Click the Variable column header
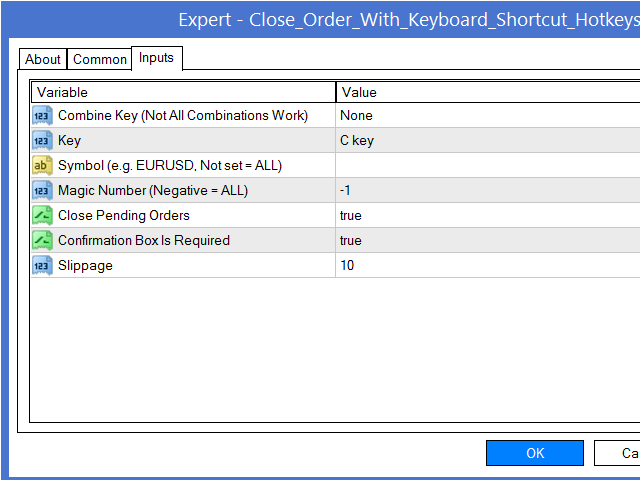 pyautogui.click(x=183, y=92)
